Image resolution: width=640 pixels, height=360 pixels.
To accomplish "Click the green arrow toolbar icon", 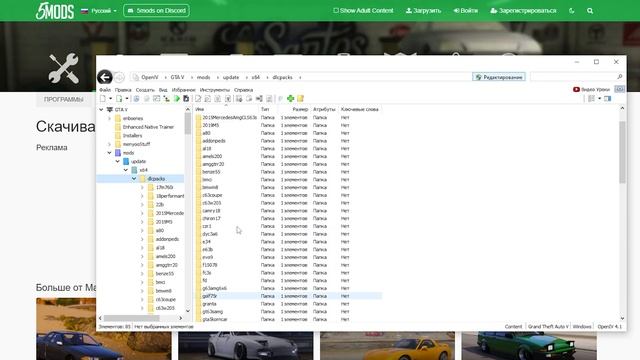I will point(177,98).
